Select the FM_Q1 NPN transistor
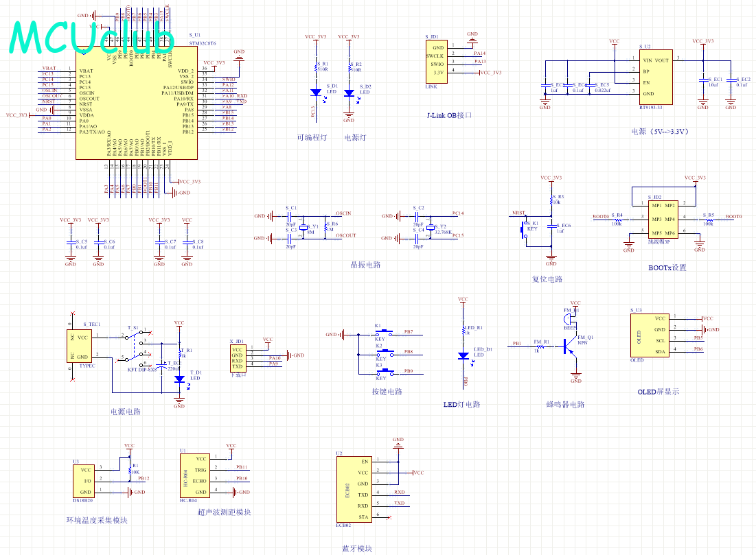The image size is (756, 555). coord(569,346)
